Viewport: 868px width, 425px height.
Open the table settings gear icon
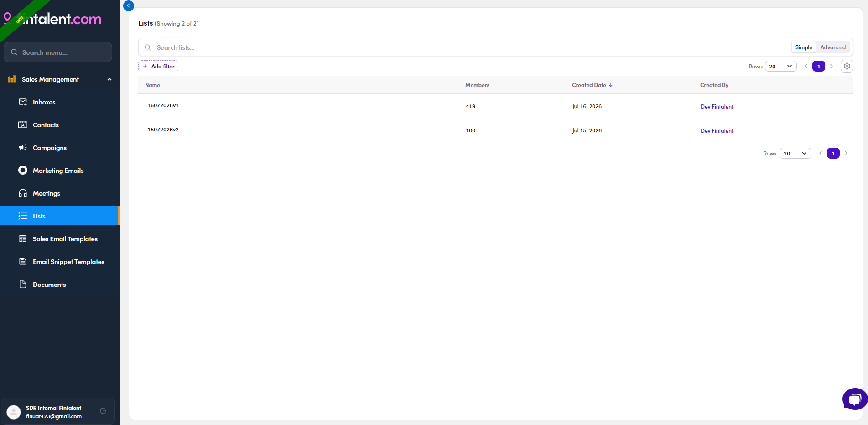(x=847, y=66)
